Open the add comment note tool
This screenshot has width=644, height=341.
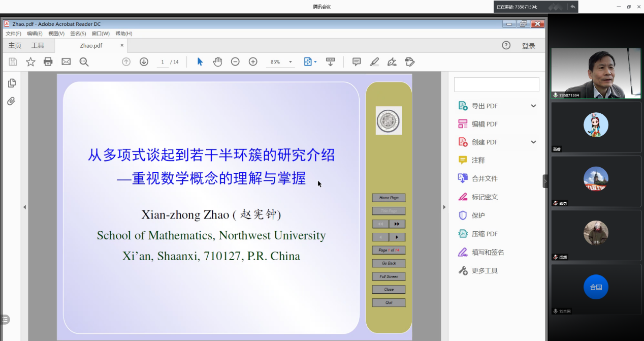coord(357,61)
